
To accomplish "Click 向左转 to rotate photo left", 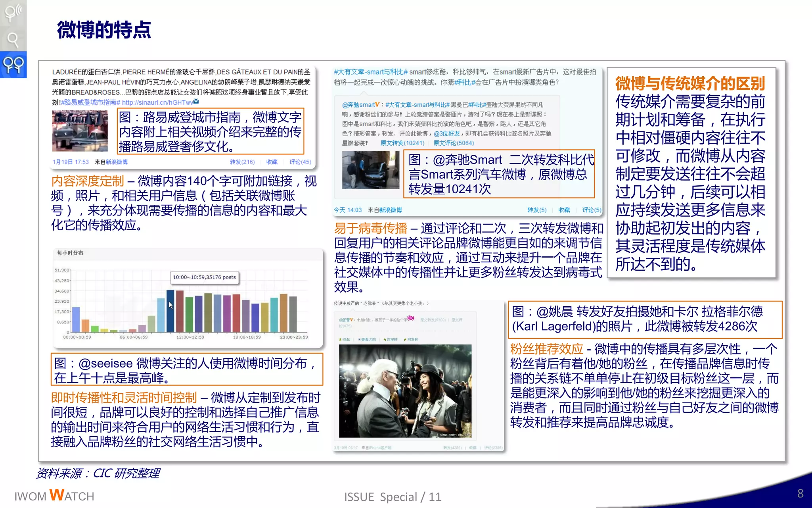I will [x=391, y=339].
